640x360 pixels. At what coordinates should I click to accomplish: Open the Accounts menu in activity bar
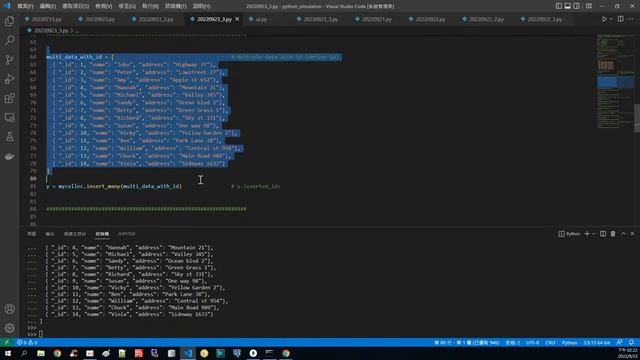9,309
